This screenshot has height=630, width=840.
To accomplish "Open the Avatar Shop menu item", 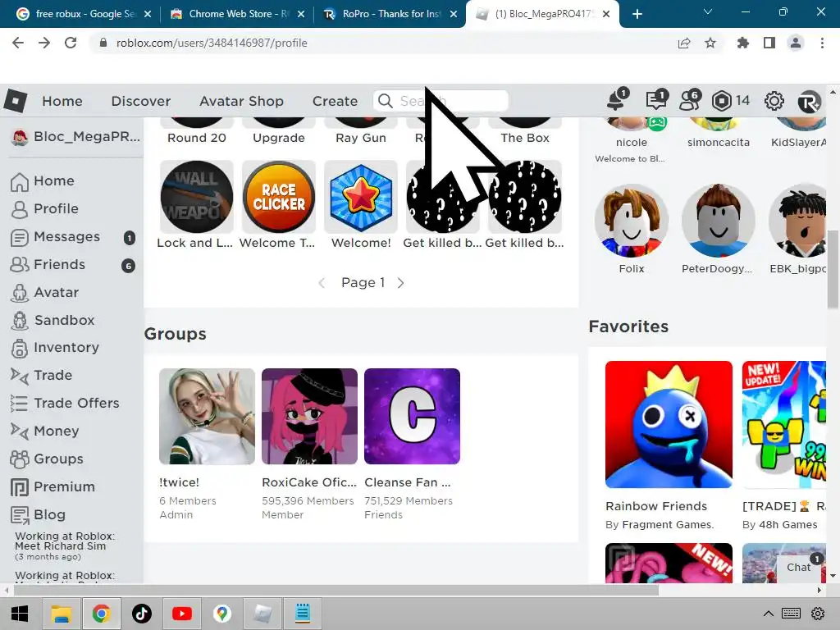I will click(242, 101).
